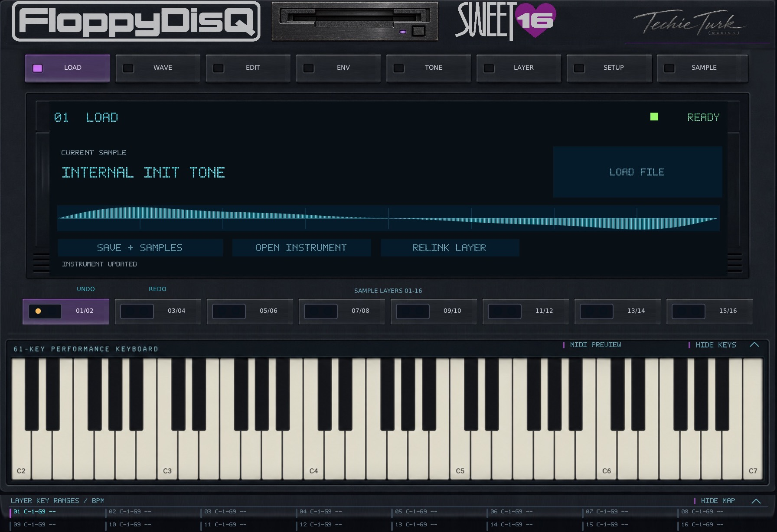The image size is (777, 532).
Task: Select sample layers 11/12
Action: [x=526, y=311]
